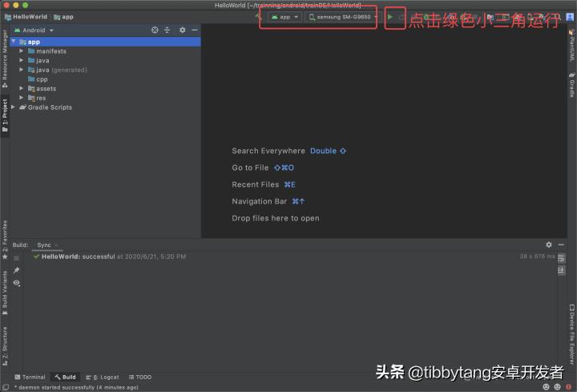Click the Make Project hammer icon
Viewport: 577px width, 392px height.
258,16
